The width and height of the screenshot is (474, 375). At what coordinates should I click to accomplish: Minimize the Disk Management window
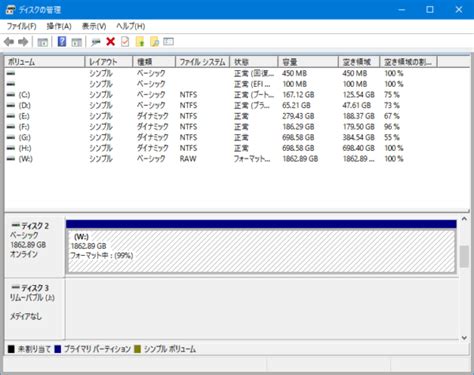[402, 10]
